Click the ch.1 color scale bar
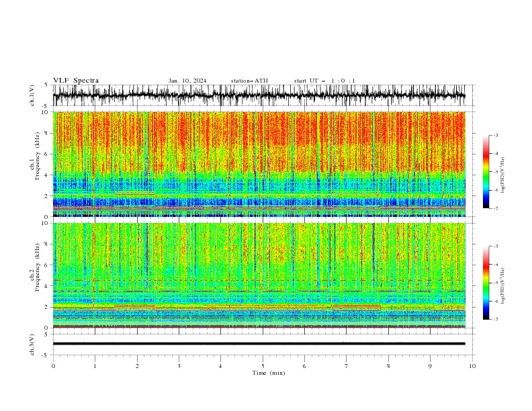Viewport: 532px width, 411px height. [486, 172]
